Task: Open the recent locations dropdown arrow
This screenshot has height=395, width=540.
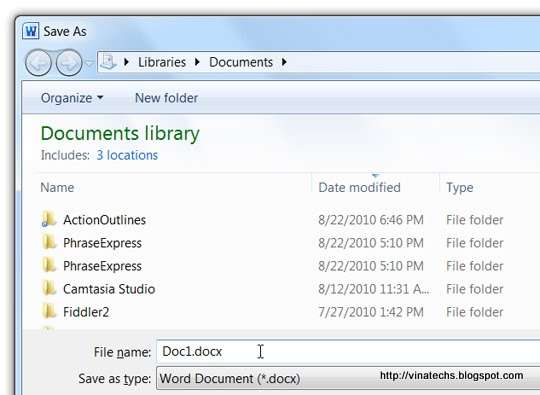Action: [89, 63]
